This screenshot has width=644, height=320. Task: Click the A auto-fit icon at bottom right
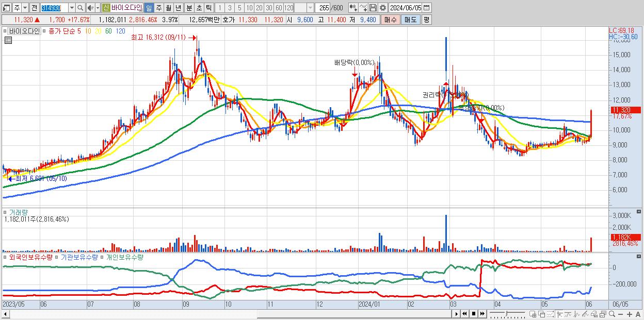pyautogui.click(x=638, y=314)
